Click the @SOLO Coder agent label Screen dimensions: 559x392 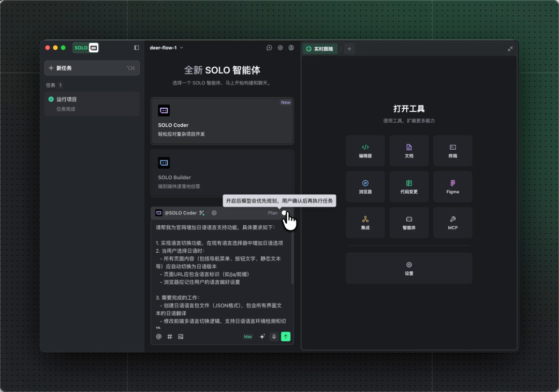(181, 213)
